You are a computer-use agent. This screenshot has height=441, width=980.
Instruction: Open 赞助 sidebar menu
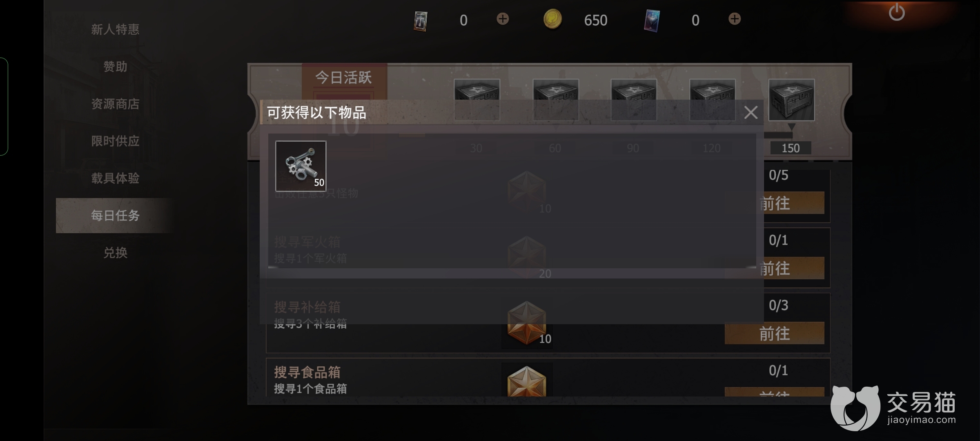click(x=115, y=67)
